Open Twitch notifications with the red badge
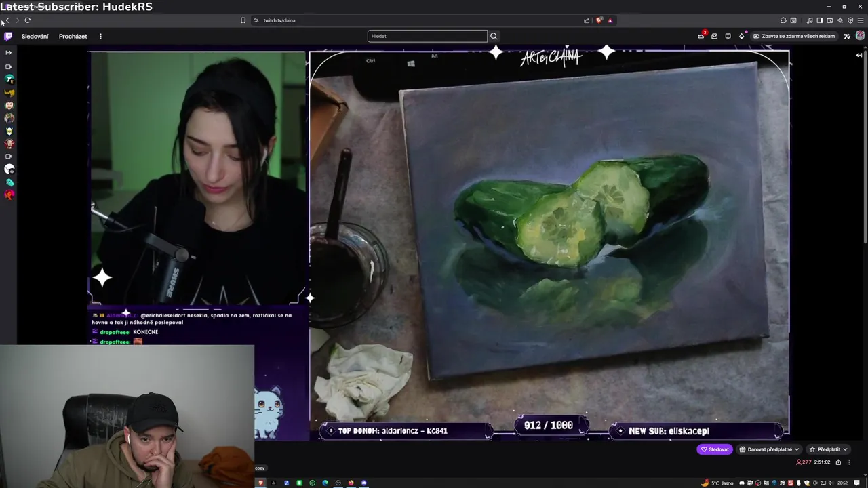 point(701,36)
